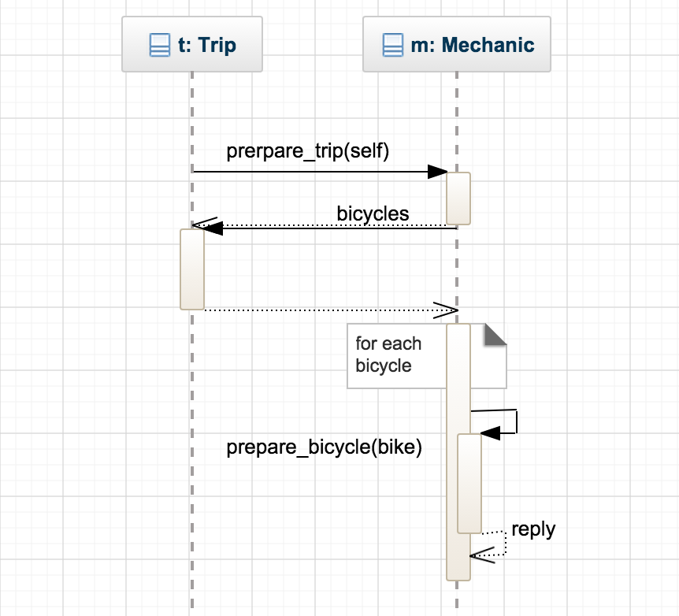
Task: Click the class icon in t: Trip header
Action: 159,45
